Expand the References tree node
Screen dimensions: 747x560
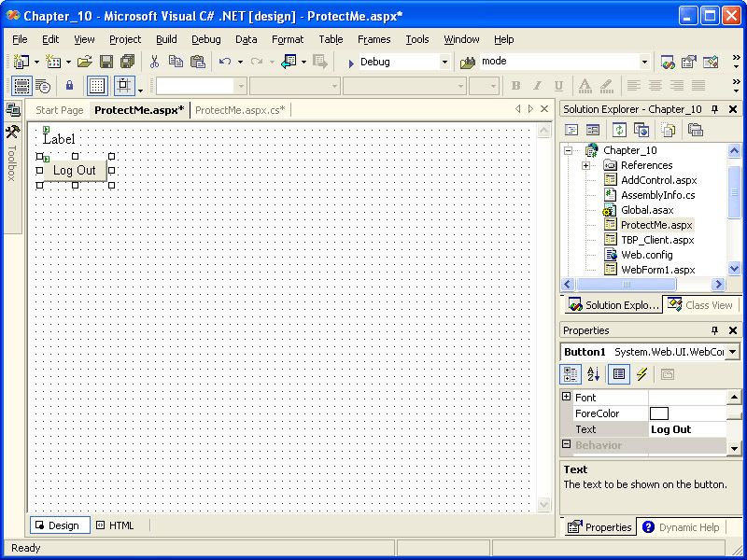(x=585, y=165)
